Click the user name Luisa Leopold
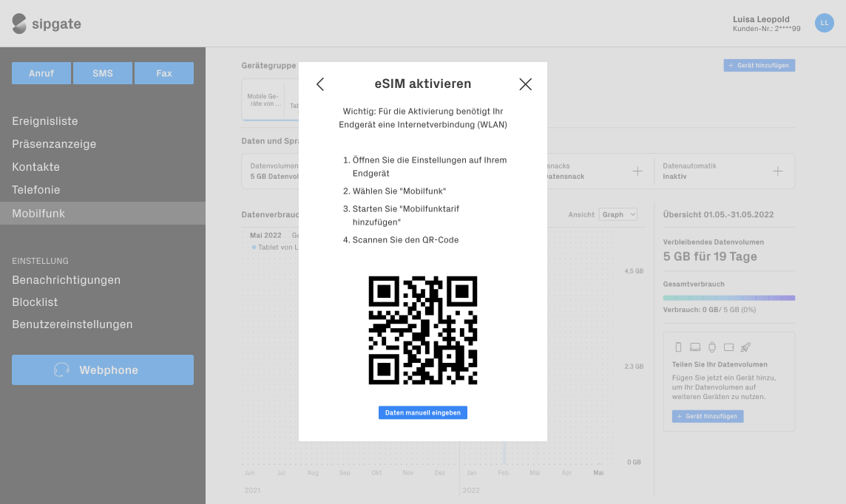846x504 pixels. pos(761,19)
